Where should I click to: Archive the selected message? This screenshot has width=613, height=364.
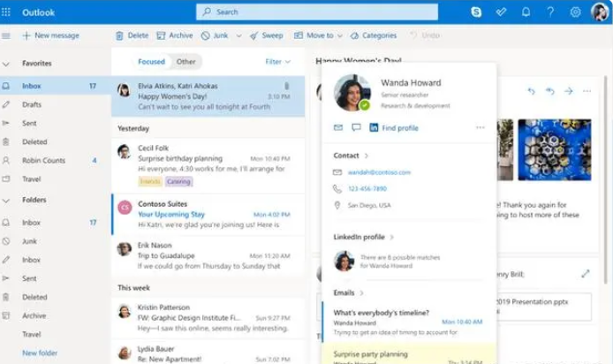pyautogui.click(x=175, y=35)
